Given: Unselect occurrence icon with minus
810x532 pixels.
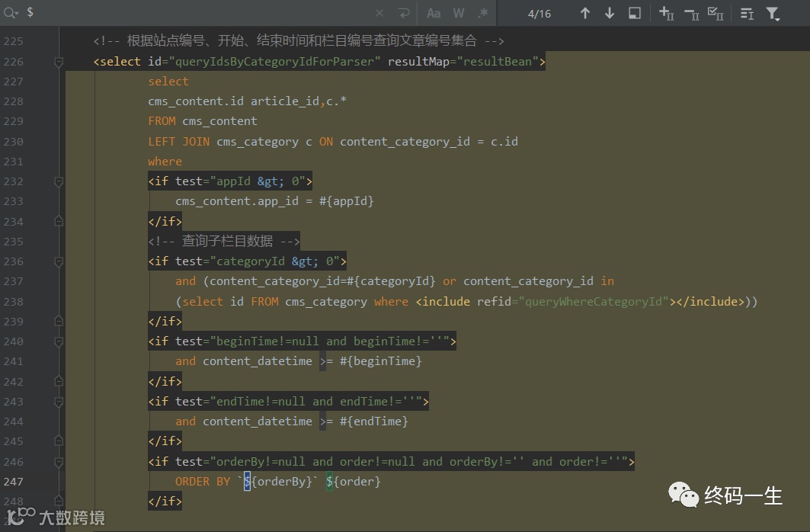Looking at the screenshot, I should click(691, 14).
